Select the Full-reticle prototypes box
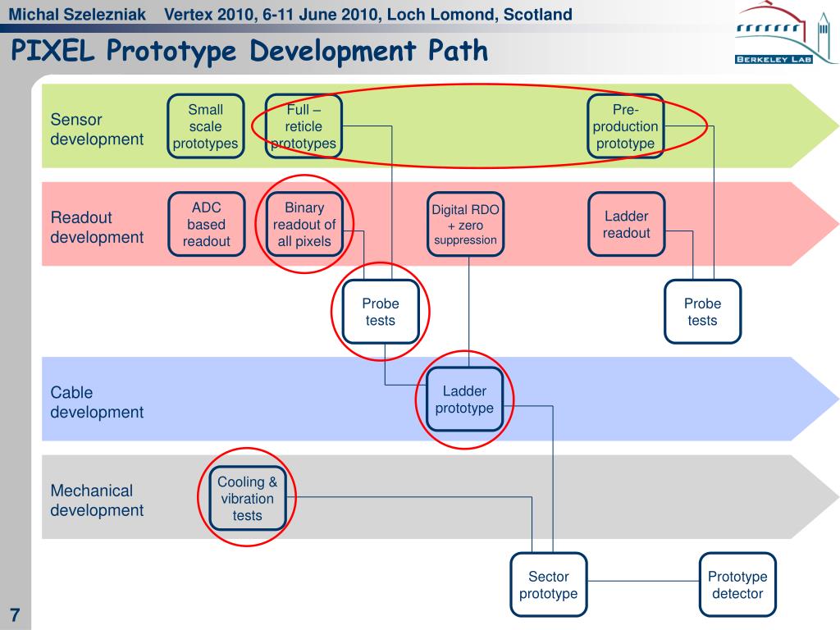840x630 pixels. [x=304, y=126]
